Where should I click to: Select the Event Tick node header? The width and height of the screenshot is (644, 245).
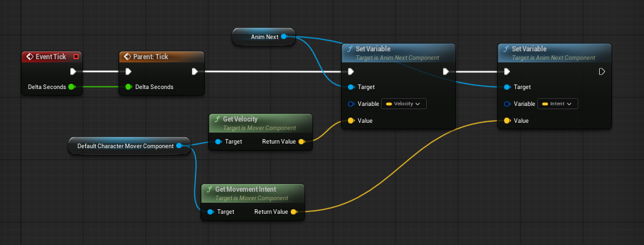point(51,57)
